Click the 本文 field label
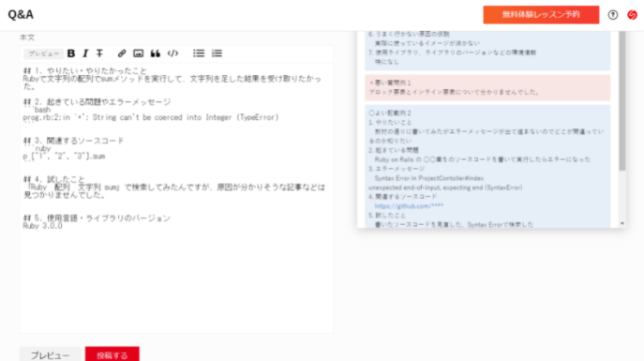The width and height of the screenshot is (644, 361). [27, 38]
